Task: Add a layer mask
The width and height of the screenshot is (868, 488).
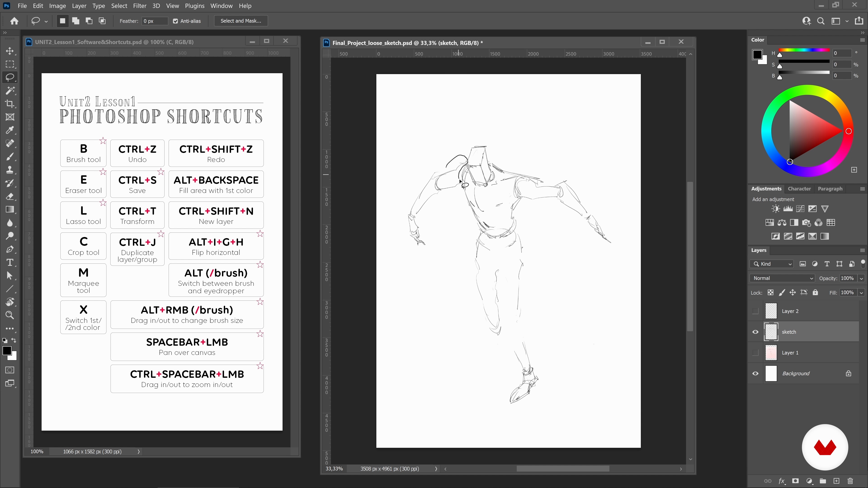Action: pyautogui.click(x=795, y=481)
